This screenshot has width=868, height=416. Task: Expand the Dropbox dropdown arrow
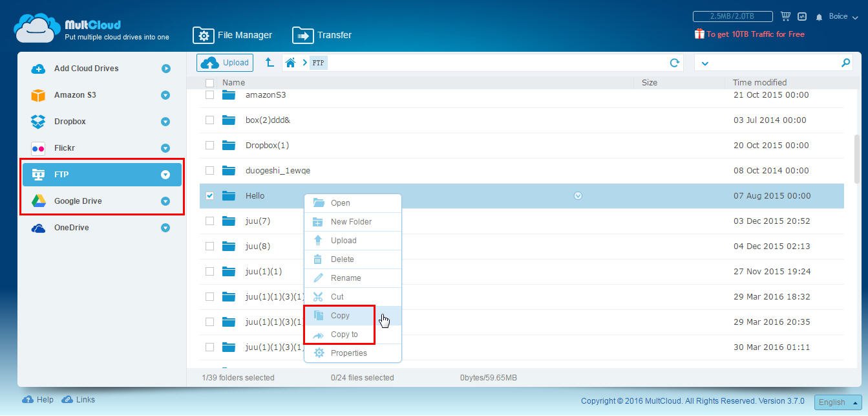pos(165,122)
